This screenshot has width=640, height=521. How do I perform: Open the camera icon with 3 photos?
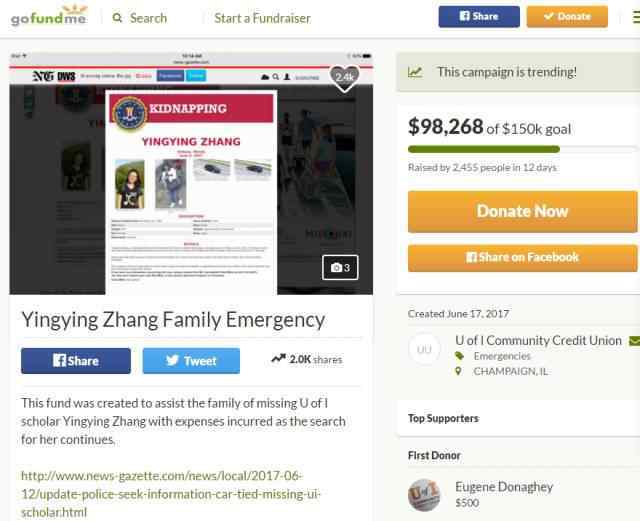point(340,267)
